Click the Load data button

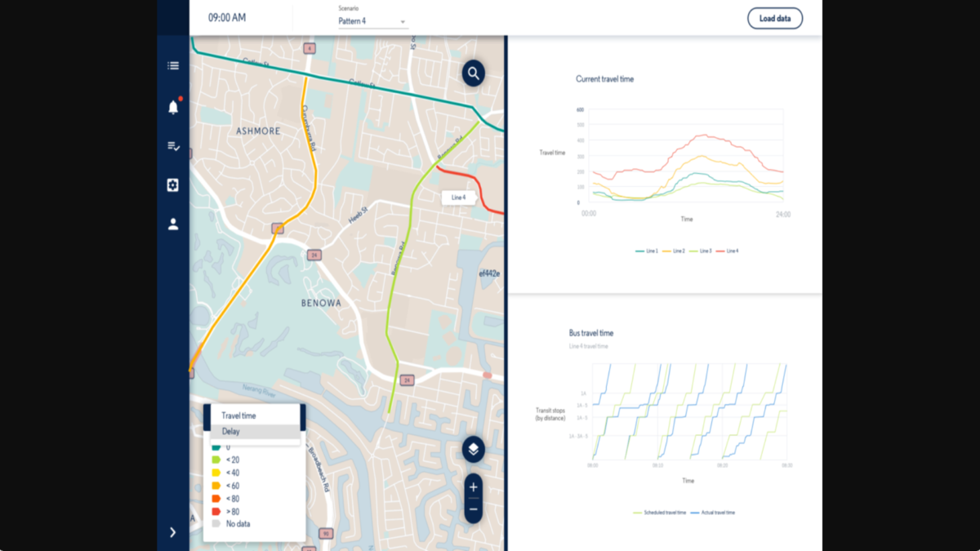775,19
